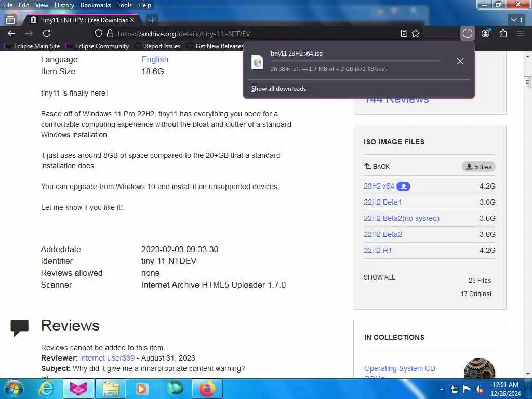Click SHOW ALL files link
The height and width of the screenshot is (399, 532).
[x=379, y=277]
